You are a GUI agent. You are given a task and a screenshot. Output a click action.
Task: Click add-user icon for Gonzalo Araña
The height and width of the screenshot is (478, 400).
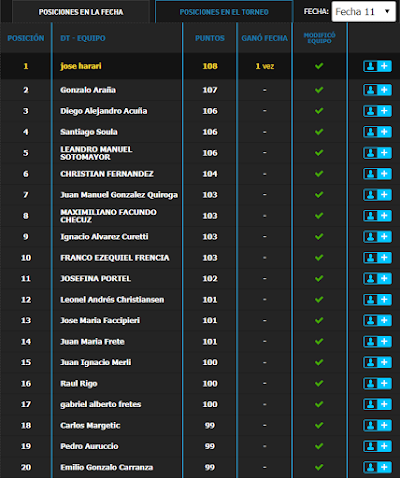(377, 90)
